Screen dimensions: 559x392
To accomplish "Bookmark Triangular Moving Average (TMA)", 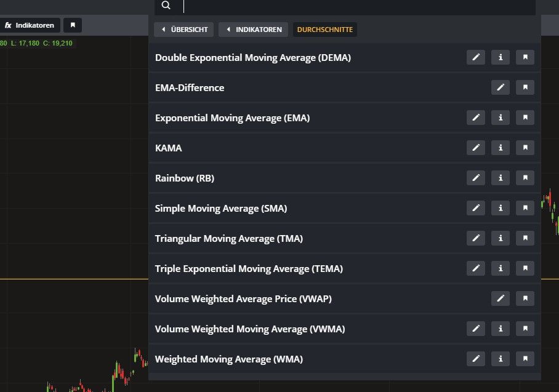I will click(525, 239).
